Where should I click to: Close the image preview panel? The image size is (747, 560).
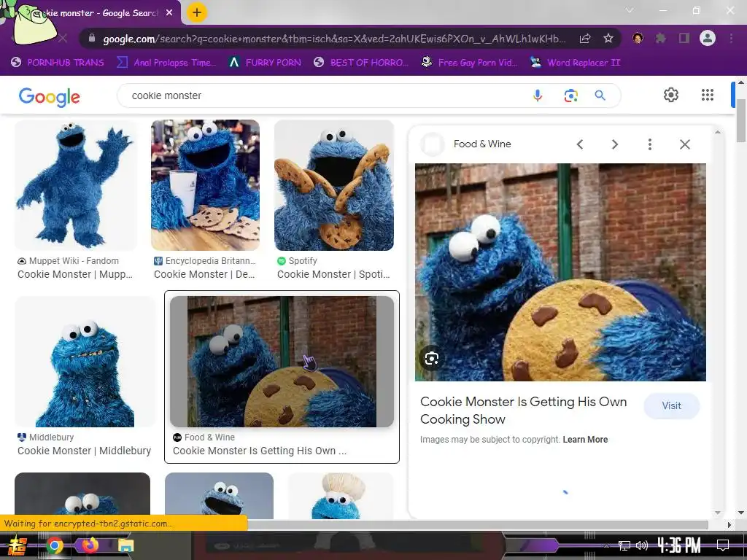685,144
